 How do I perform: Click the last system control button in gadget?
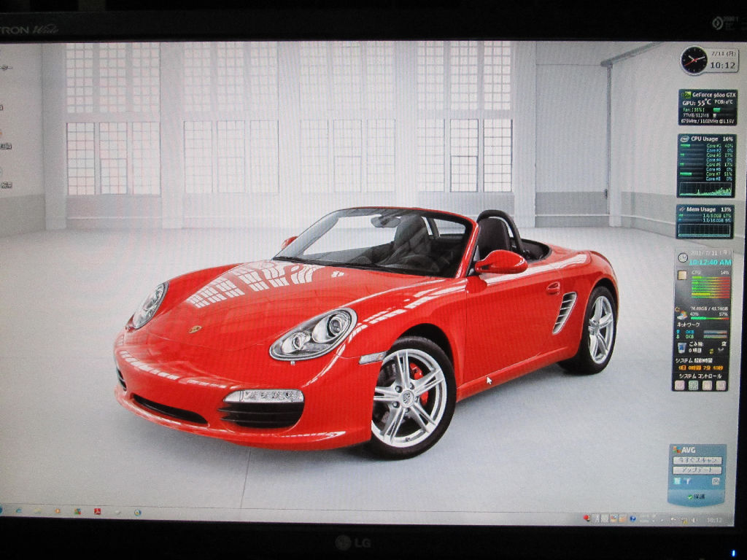click(720, 385)
